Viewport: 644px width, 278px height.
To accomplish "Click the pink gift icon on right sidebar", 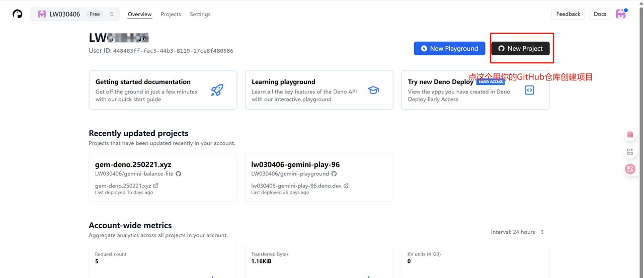I will [630, 135].
